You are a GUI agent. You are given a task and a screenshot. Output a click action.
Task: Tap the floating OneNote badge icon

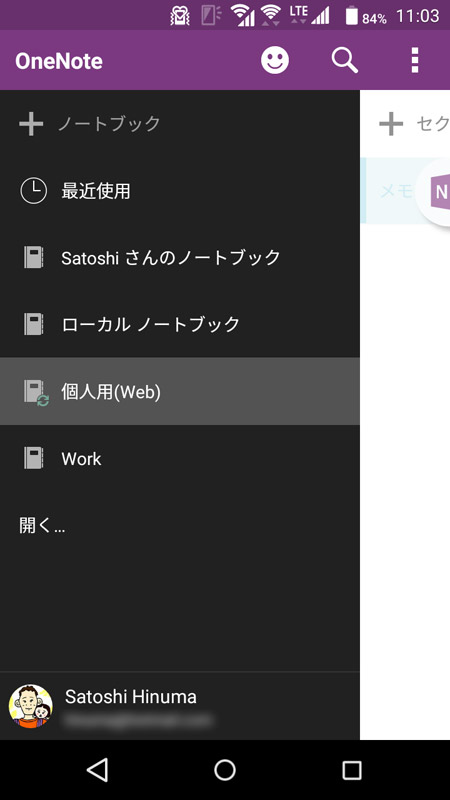coord(435,192)
